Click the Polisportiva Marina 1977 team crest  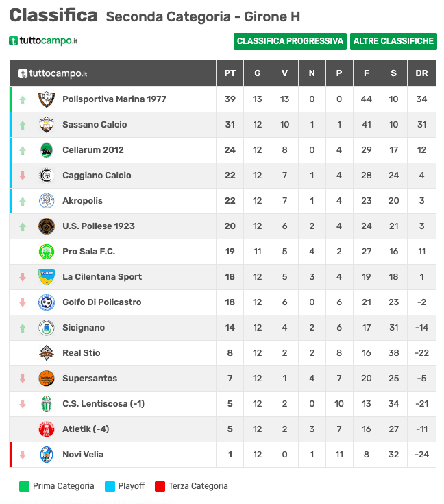coord(47,99)
